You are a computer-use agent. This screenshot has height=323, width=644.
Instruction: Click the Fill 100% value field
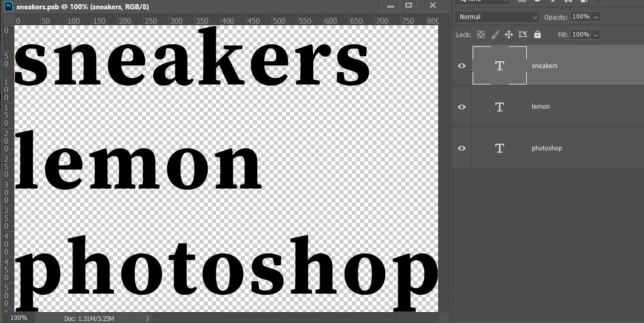click(x=581, y=35)
